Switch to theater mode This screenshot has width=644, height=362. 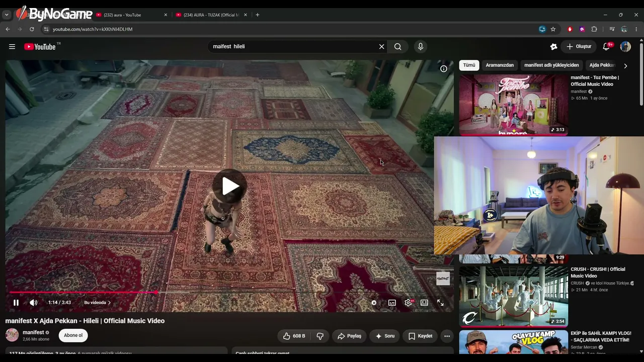point(424,303)
